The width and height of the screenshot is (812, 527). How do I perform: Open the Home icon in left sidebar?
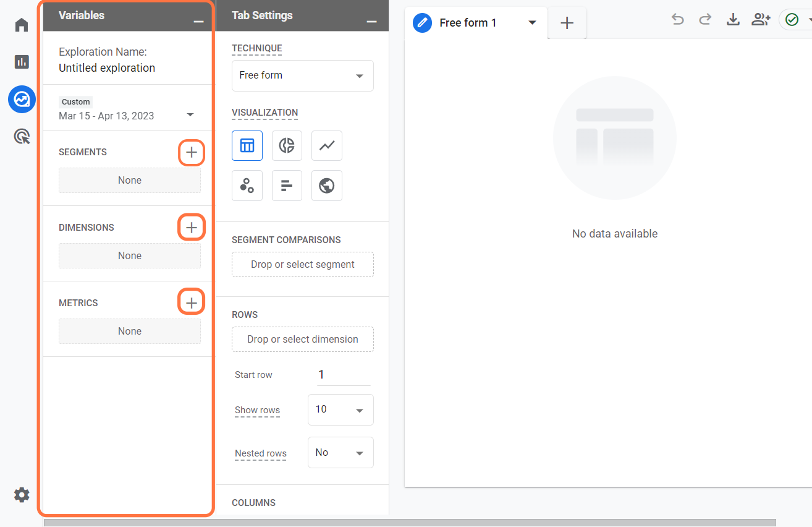[x=22, y=25]
